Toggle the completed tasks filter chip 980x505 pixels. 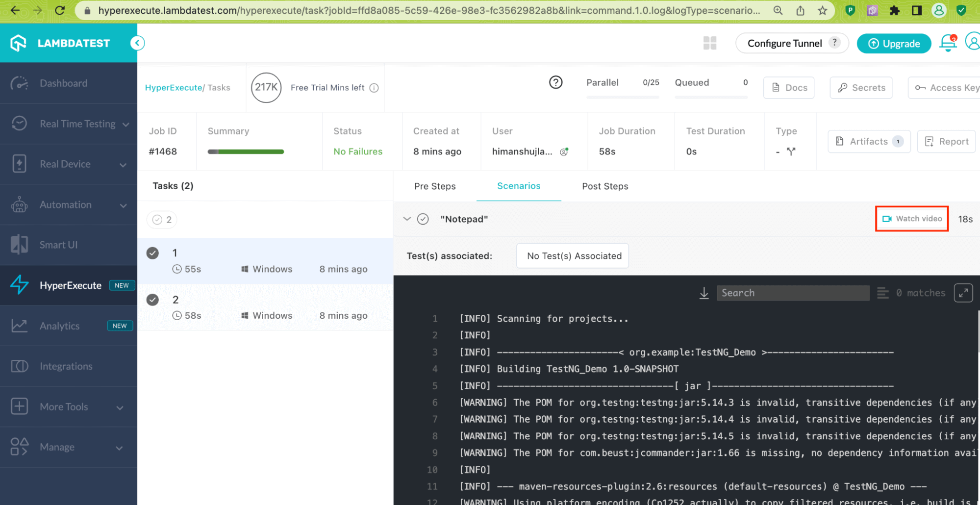coord(162,220)
